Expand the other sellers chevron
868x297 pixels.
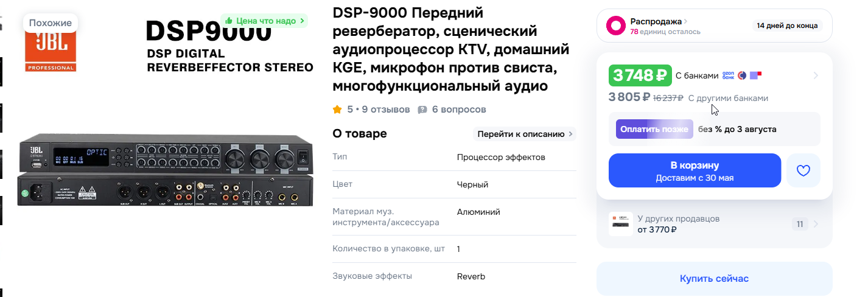816,224
